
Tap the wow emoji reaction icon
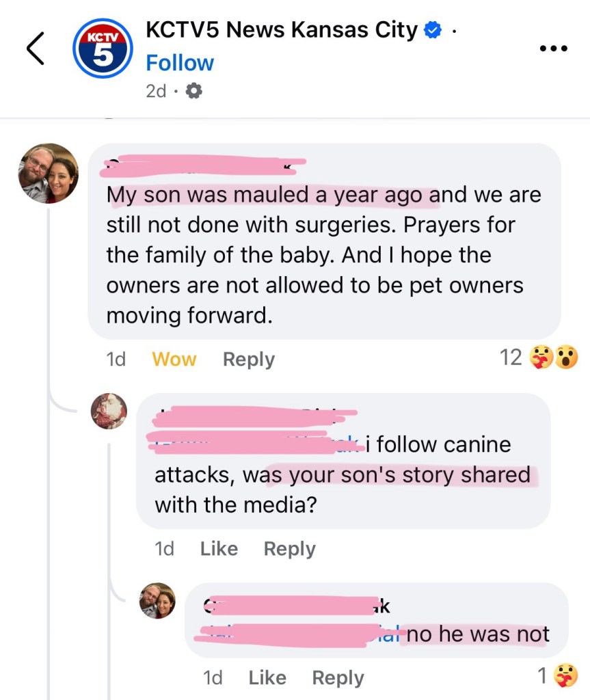tap(566, 357)
